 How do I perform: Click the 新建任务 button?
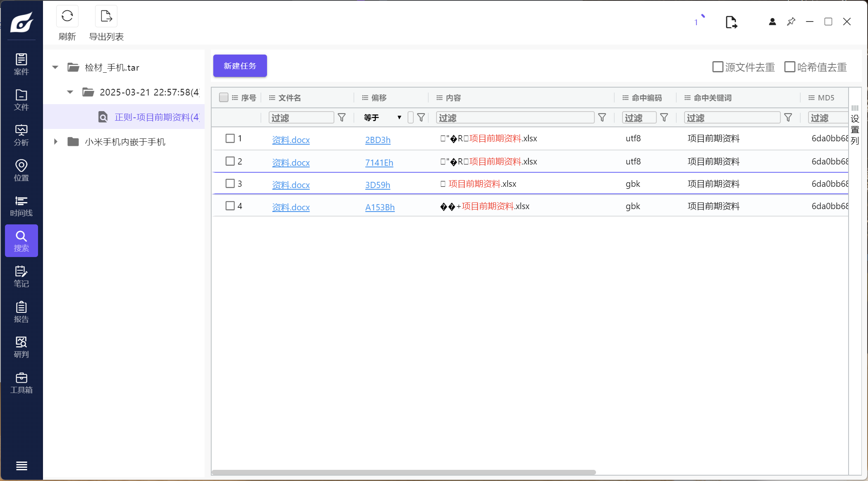point(240,66)
